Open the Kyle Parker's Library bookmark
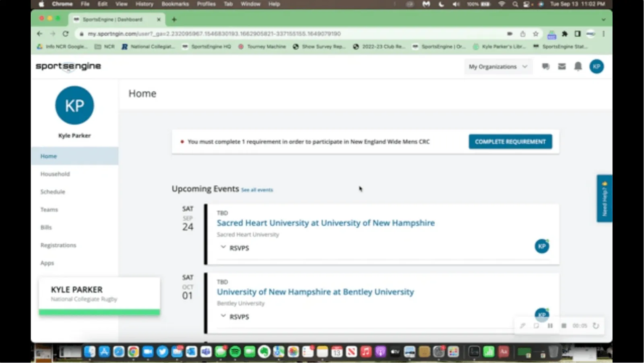The width and height of the screenshot is (644, 363). tap(500, 47)
